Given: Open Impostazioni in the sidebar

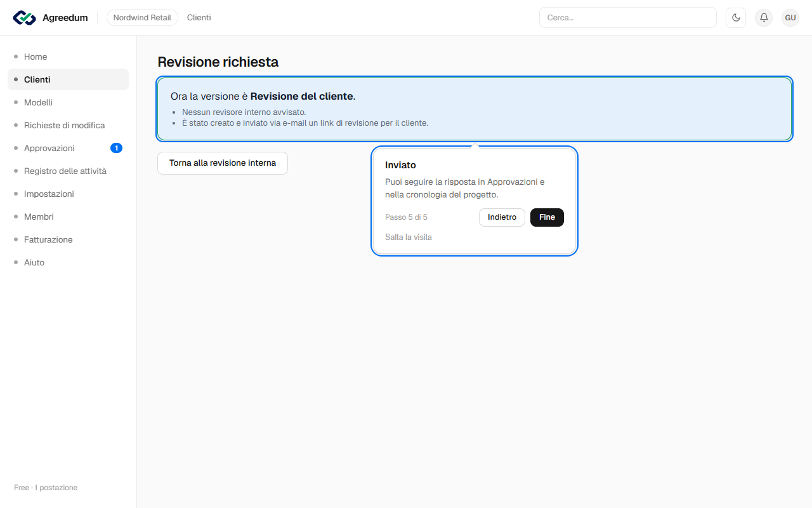Looking at the screenshot, I should point(68,194).
